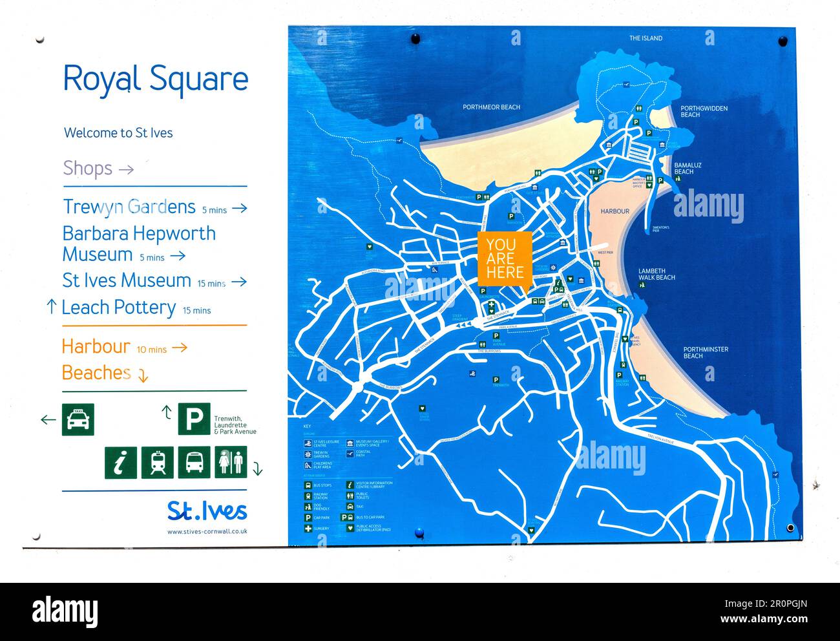Screen dimensions: 840x641
Task: Select the Surgery cross icon in the key
Action: 308,529
